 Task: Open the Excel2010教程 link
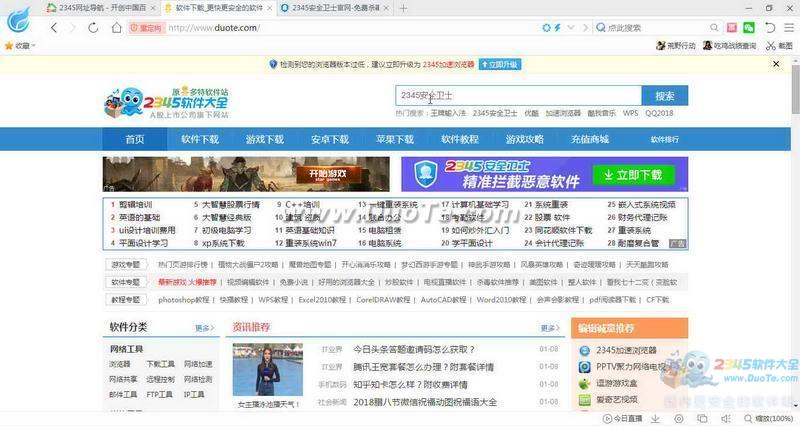click(x=322, y=300)
